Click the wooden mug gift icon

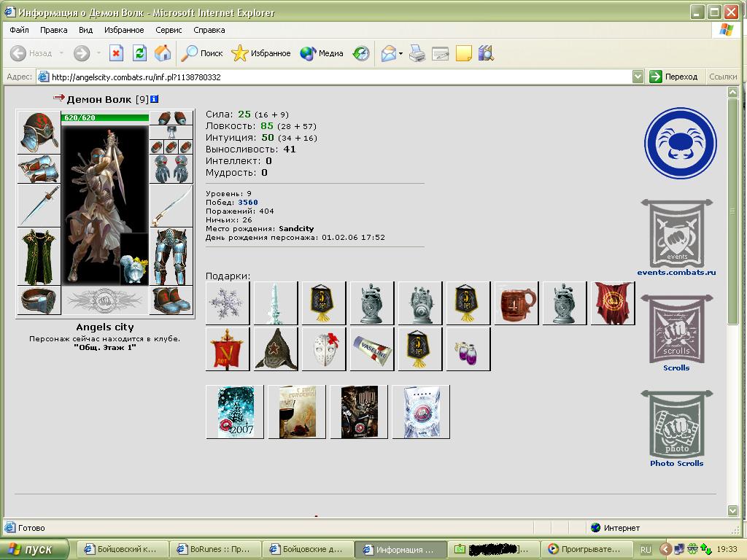[516, 303]
